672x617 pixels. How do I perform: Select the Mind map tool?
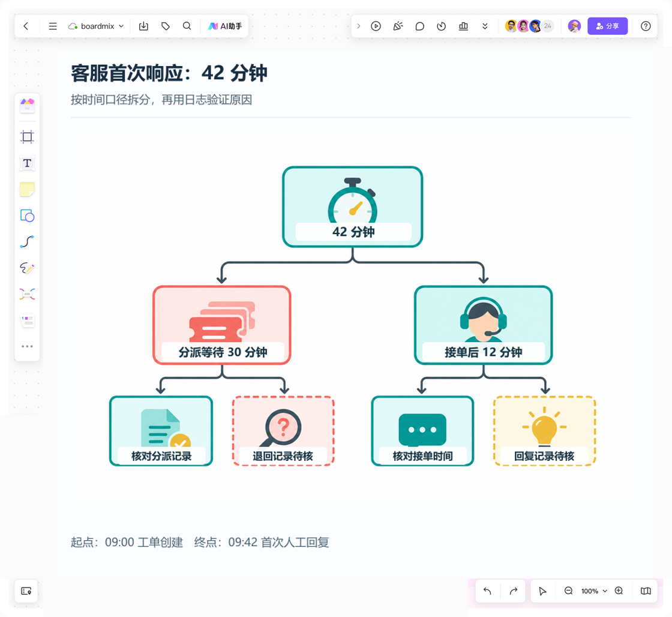click(27, 294)
